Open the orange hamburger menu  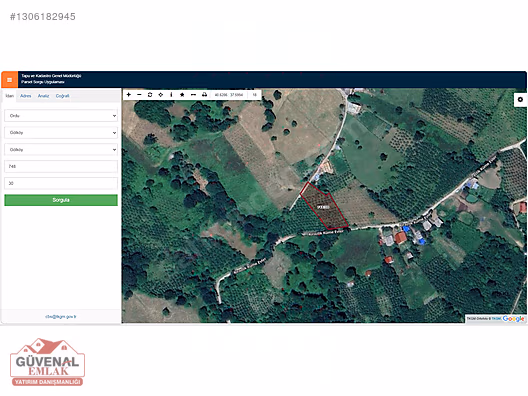[x=9, y=80]
